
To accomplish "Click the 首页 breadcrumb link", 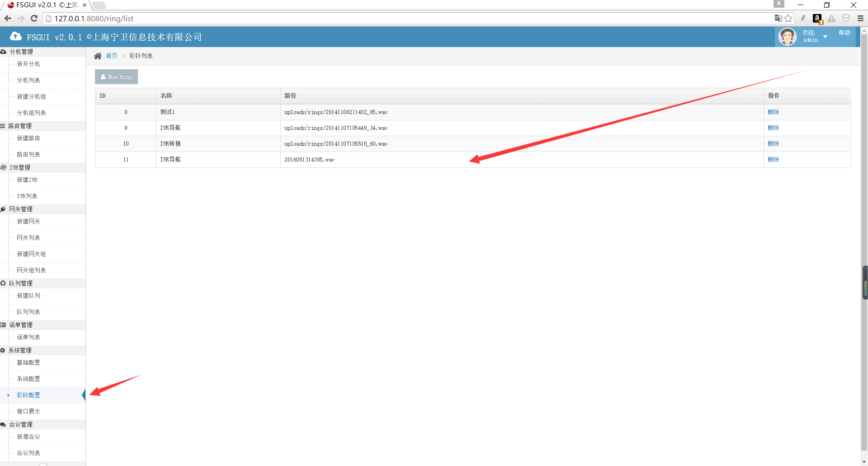I will 112,56.
